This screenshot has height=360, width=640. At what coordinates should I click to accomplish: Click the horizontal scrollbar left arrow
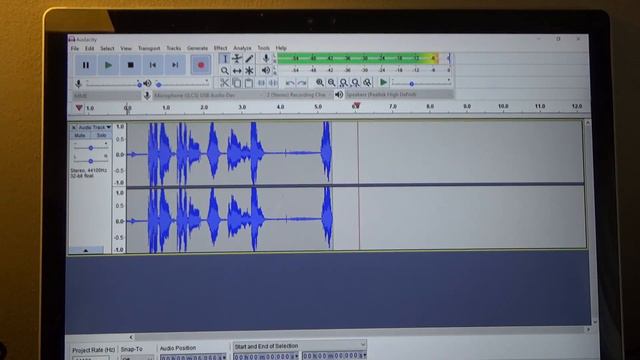(x=131, y=337)
